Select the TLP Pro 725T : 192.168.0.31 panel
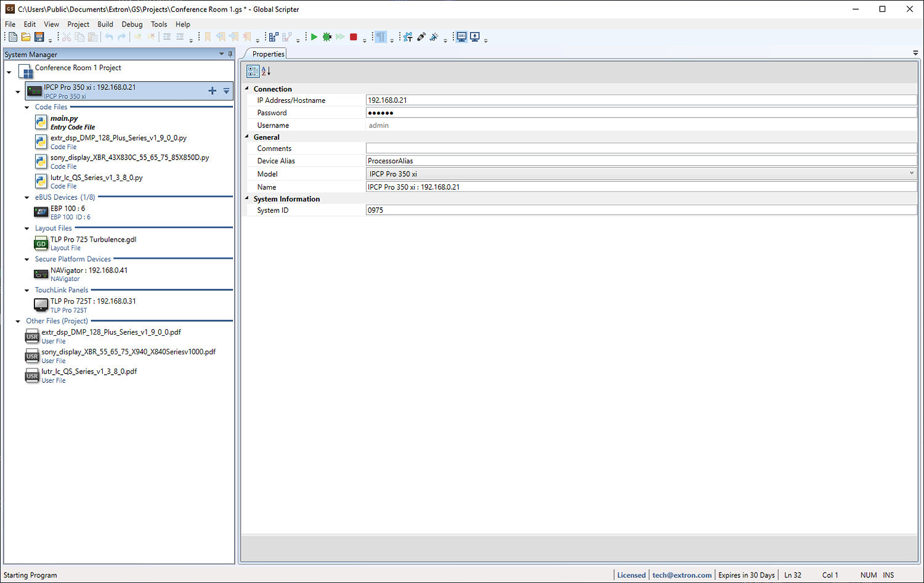The image size is (924, 583). coord(85,305)
